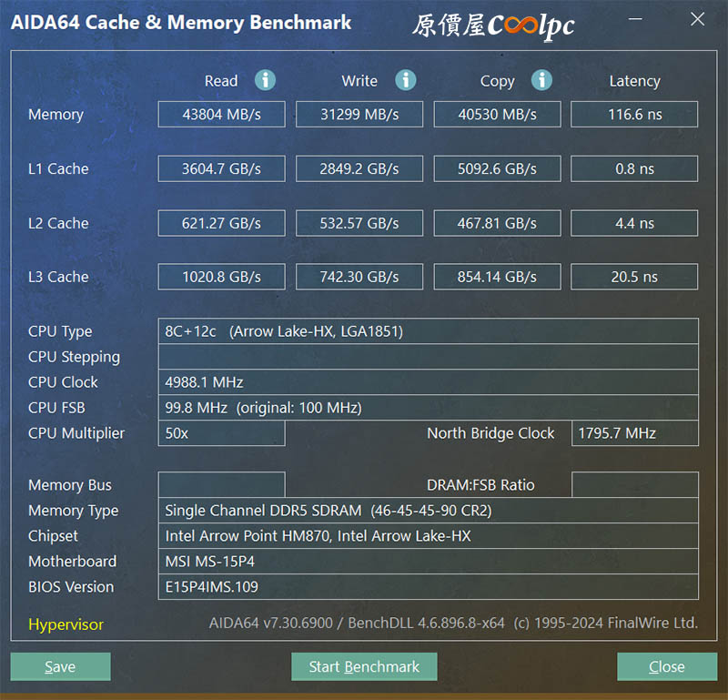
Task: Click the Copy column info icon
Action: point(542,80)
